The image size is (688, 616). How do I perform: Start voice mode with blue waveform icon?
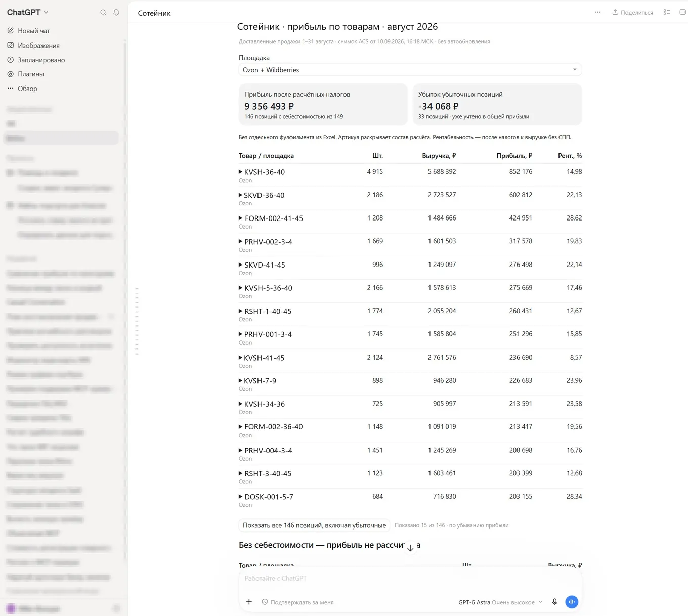(572, 602)
